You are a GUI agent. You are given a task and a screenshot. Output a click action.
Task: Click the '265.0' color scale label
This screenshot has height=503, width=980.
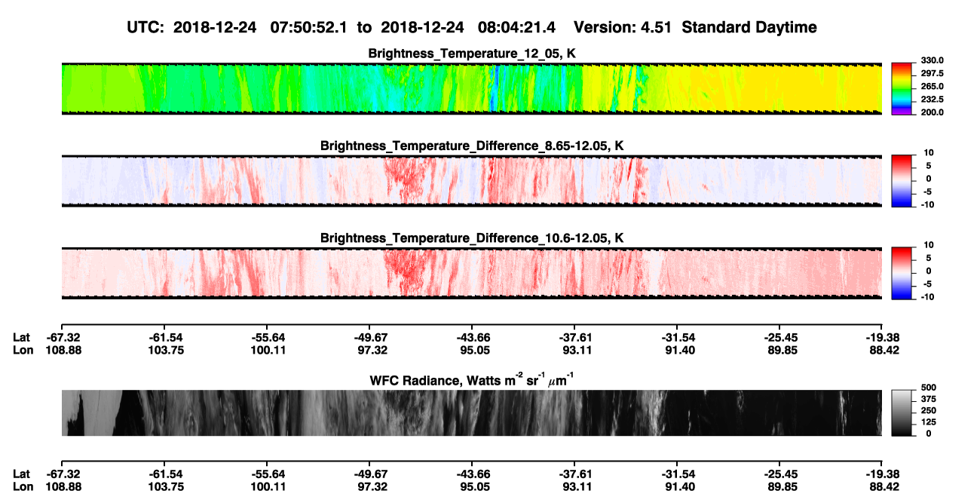point(930,87)
